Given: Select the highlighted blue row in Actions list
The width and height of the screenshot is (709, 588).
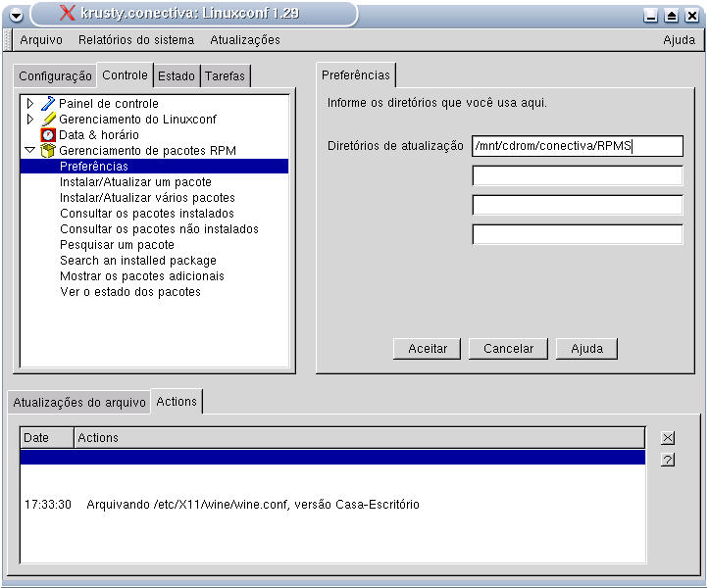Looking at the screenshot, I should click(x=332, y=458).
